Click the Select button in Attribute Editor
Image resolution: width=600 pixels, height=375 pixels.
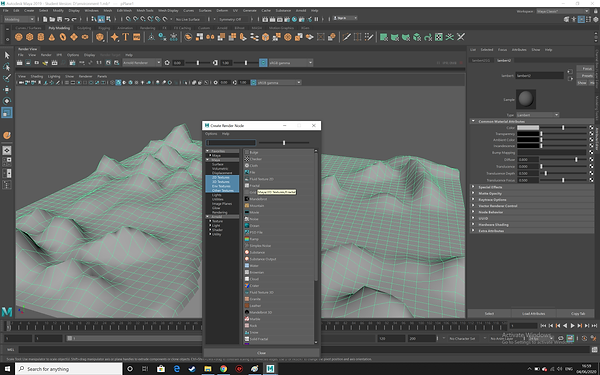(489, 314)
